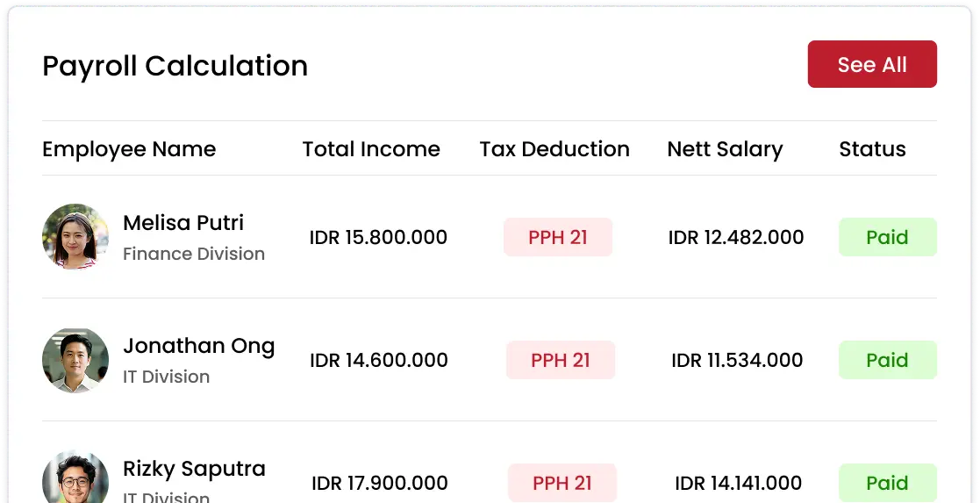Click Jonathan Ong's Paid status badge
Image resolution: width=980 pixels, height=503 pixels.
[x=887, y=360]
